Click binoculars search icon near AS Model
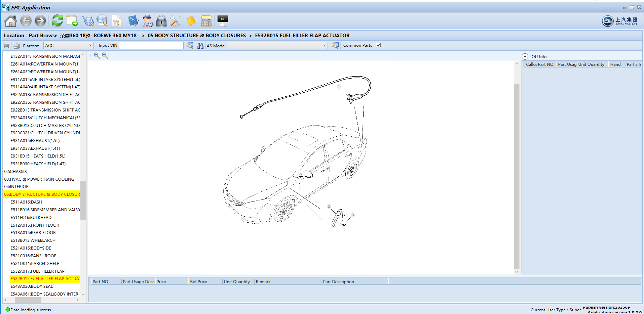The width and height of the screenshot is (644, 314). coord(200,46)
